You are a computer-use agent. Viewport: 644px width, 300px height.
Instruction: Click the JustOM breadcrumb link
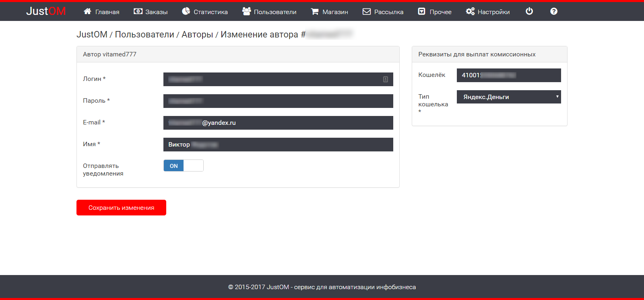click(x=92, y=35)
